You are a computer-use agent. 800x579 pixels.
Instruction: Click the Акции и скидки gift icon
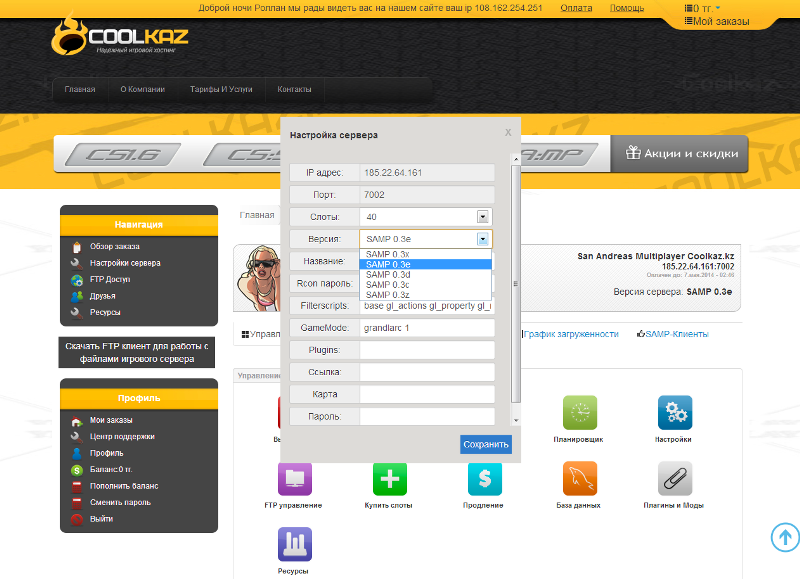tap(633, 153)
